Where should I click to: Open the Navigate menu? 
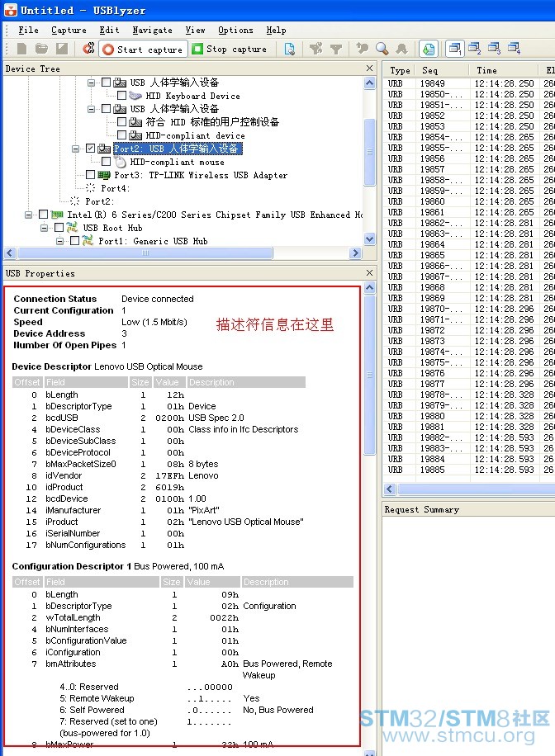tap(153, 30)
